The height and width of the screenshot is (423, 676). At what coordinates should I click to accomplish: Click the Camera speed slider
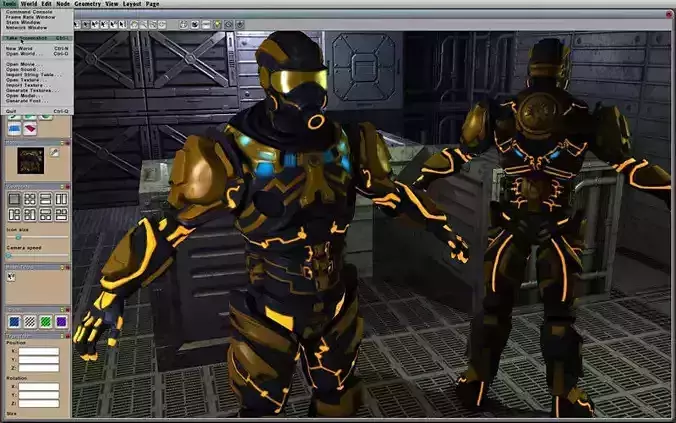click(37, 255)
